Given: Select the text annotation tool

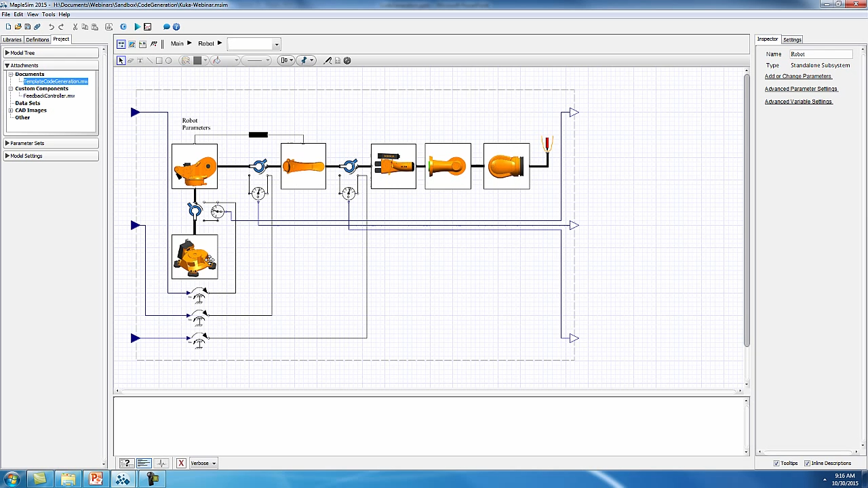Looking at the screenshot, I should pyautogui.click(x=140, y=60).
